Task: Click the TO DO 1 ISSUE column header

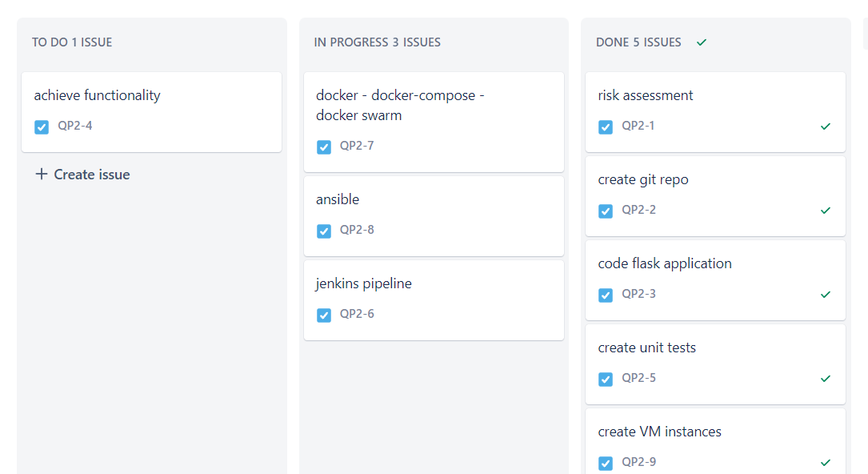Action: pyautogui.click(x=72, y=42)
